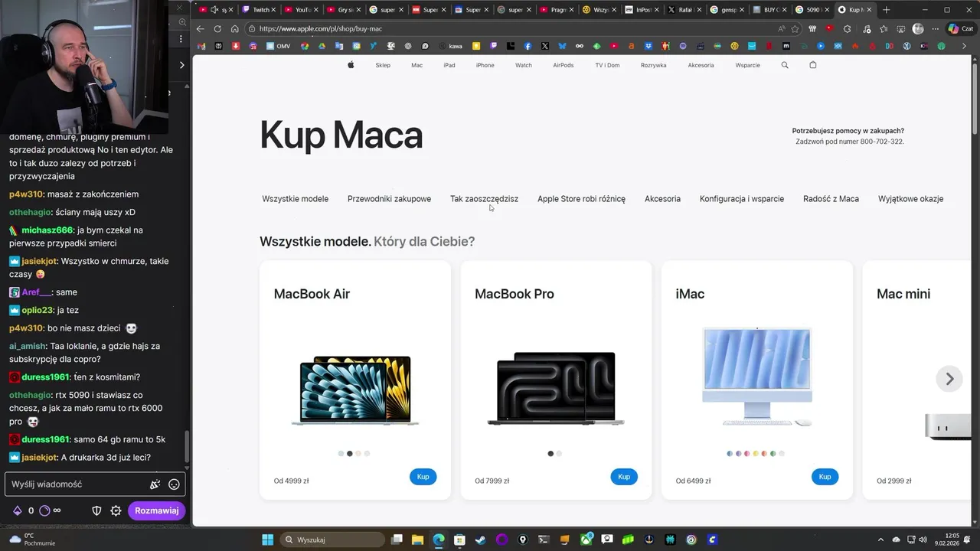Viewport: 980px width, 551px height.
Task: Open File Explorer from the taskbar
Action: (x=417, y=540)
